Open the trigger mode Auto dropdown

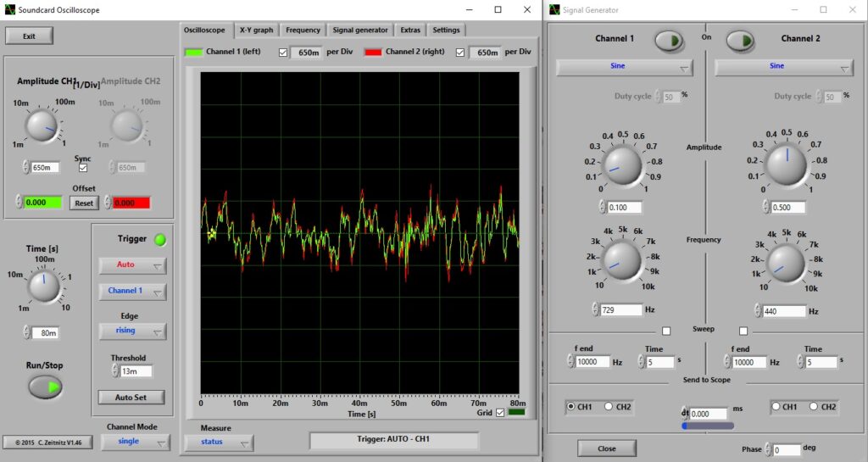pyautogui.click(x=132, y=265)
